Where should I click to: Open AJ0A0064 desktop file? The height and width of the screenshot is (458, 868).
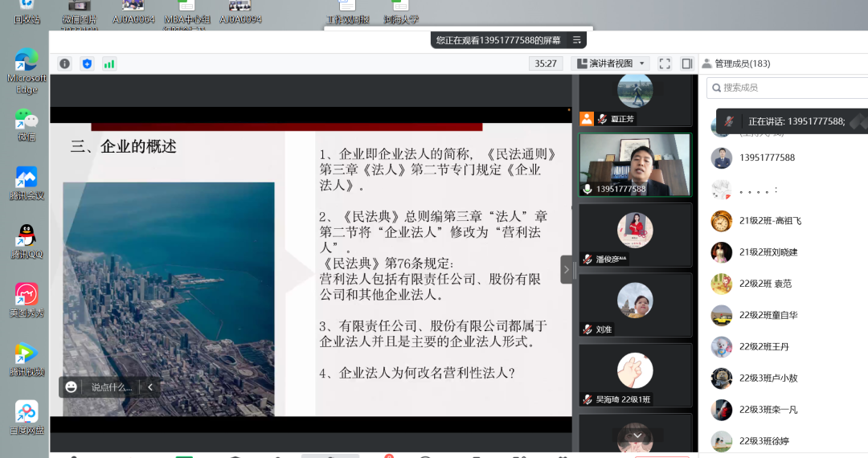(133, 12)
